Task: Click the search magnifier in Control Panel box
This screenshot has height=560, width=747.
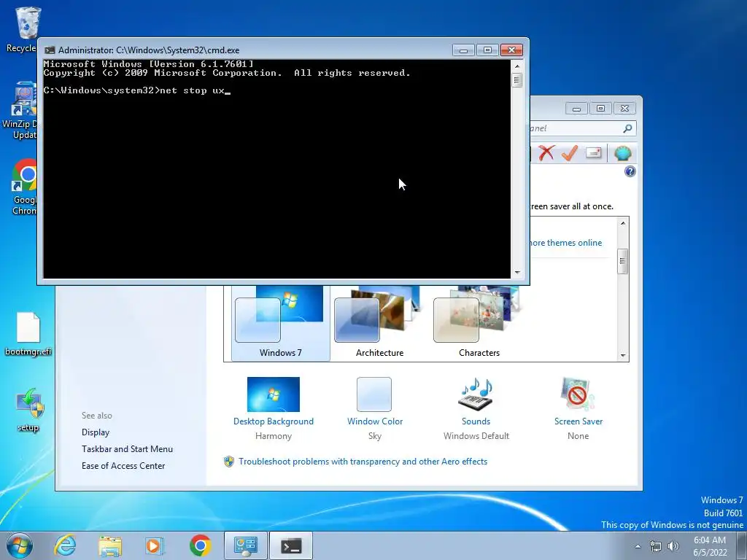Action: pyautogui.click(x=627, y=128)
